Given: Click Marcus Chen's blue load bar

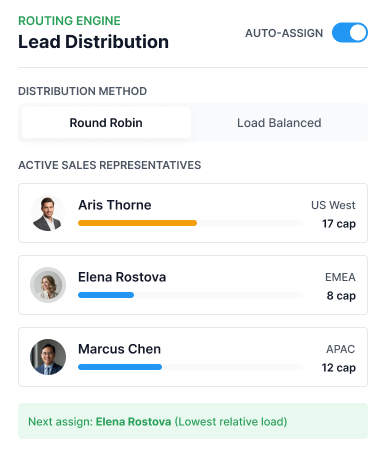Looking at the screenshot, I should point(120,367).
